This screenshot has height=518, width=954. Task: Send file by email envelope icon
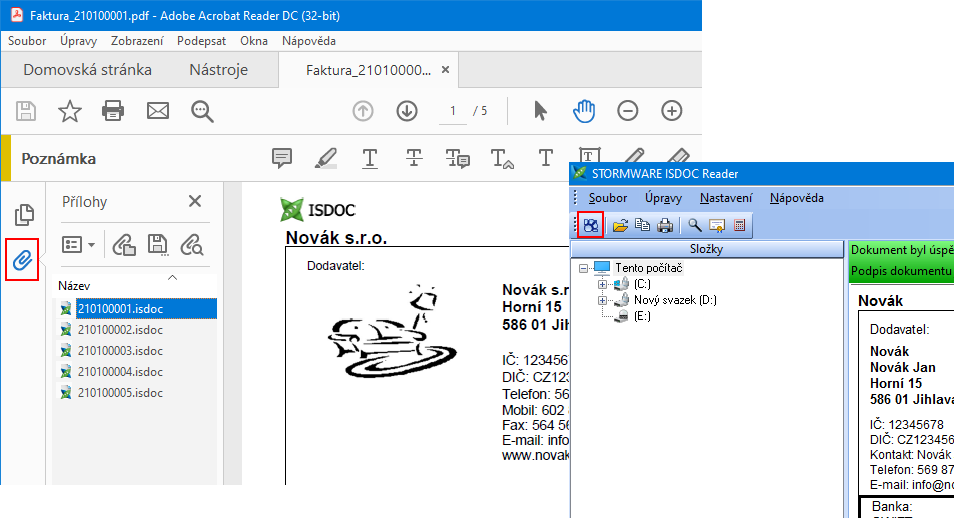pyautogui.click(x=158, y=111)
